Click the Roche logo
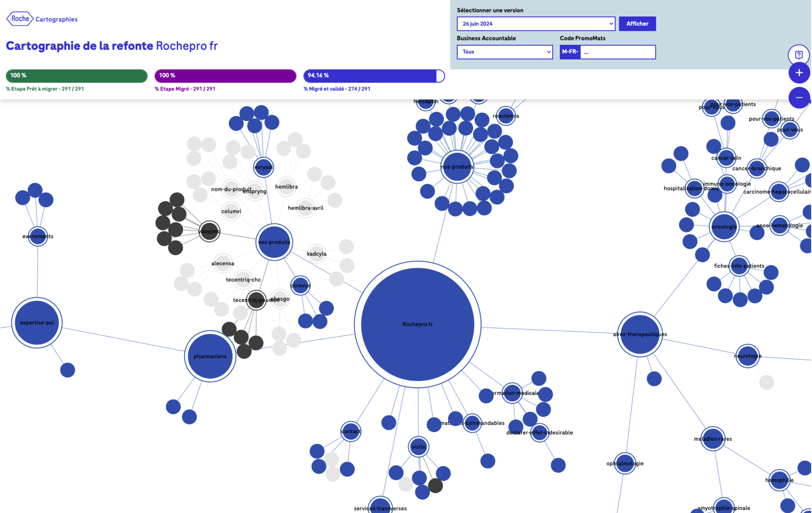The width and height of the screenshot is (812, 513). 20,19
